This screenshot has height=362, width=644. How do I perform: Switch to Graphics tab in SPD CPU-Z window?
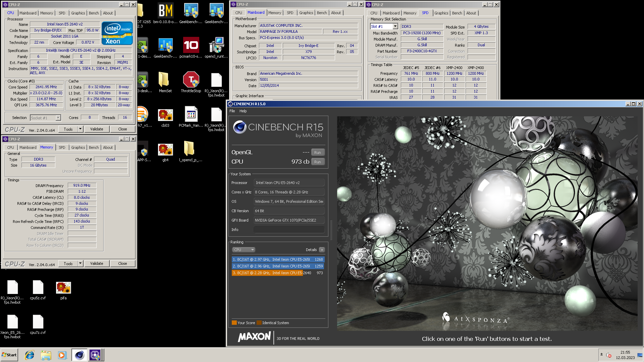click(441, 13)
